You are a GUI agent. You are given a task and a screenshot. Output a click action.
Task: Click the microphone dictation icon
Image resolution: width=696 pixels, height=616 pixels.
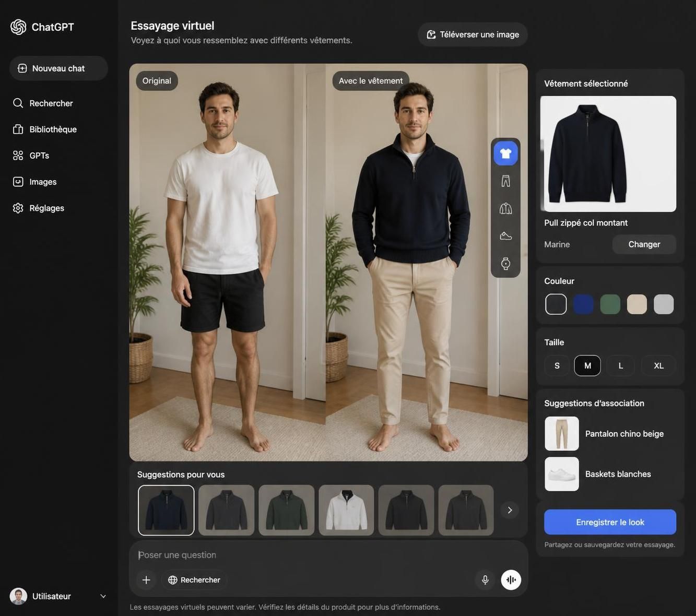coord(485,580)
